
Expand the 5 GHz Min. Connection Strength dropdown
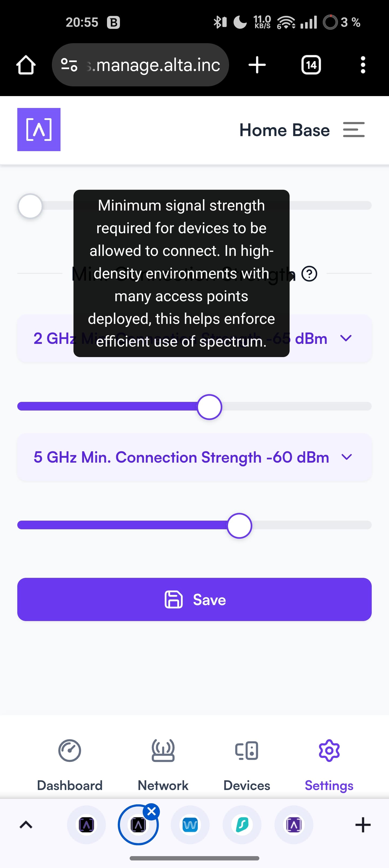[194, 457]
